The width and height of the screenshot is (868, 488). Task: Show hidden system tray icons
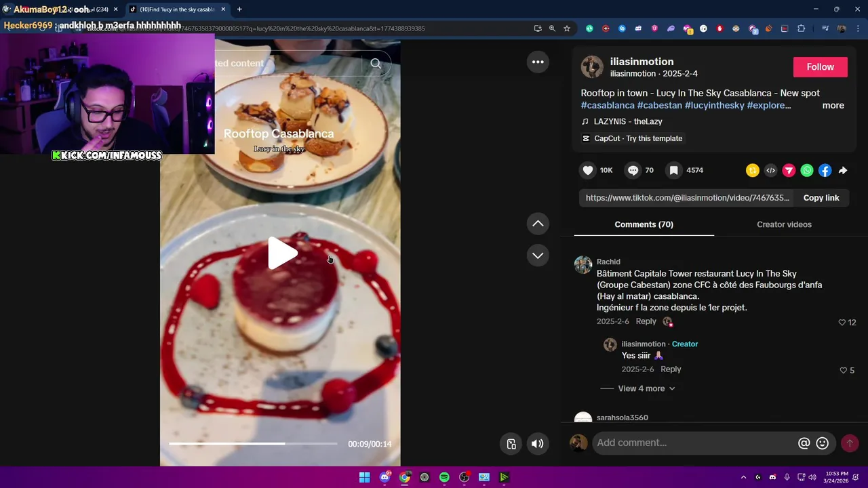point(743,477)
